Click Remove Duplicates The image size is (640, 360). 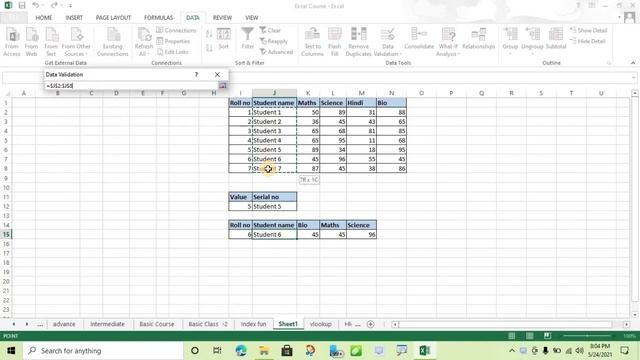358,42
